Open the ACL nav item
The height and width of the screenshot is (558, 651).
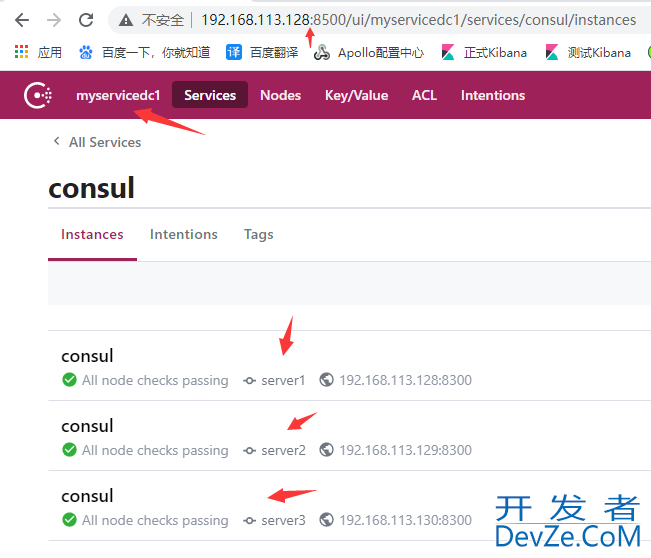[424, 95]
